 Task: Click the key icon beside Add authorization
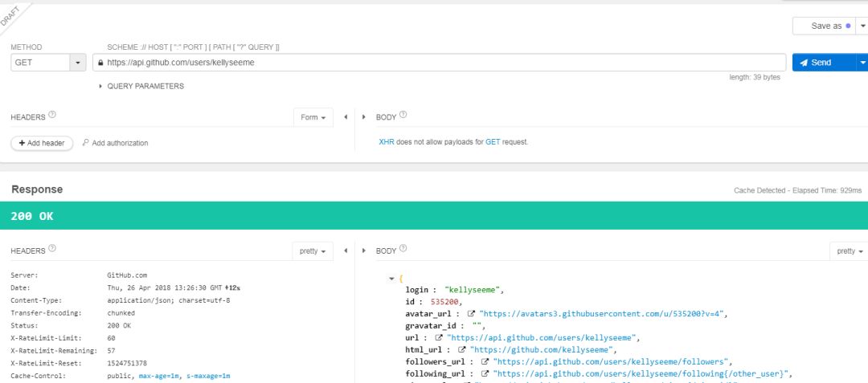click(x=85, y=143)
